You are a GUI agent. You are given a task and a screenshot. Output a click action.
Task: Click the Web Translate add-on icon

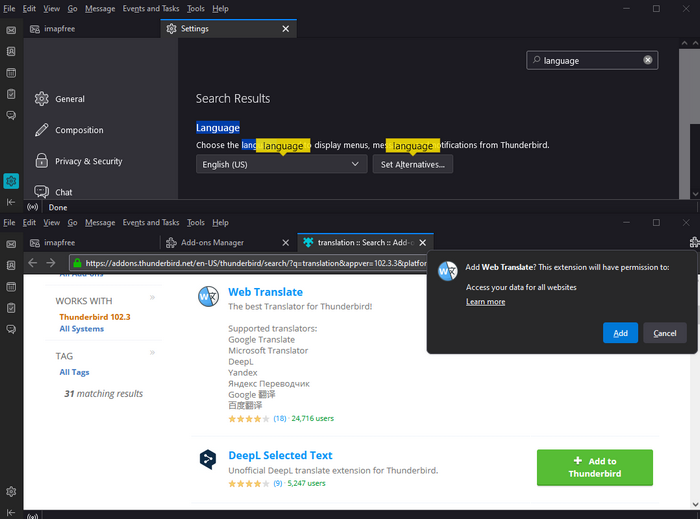[x=208, y=296]
